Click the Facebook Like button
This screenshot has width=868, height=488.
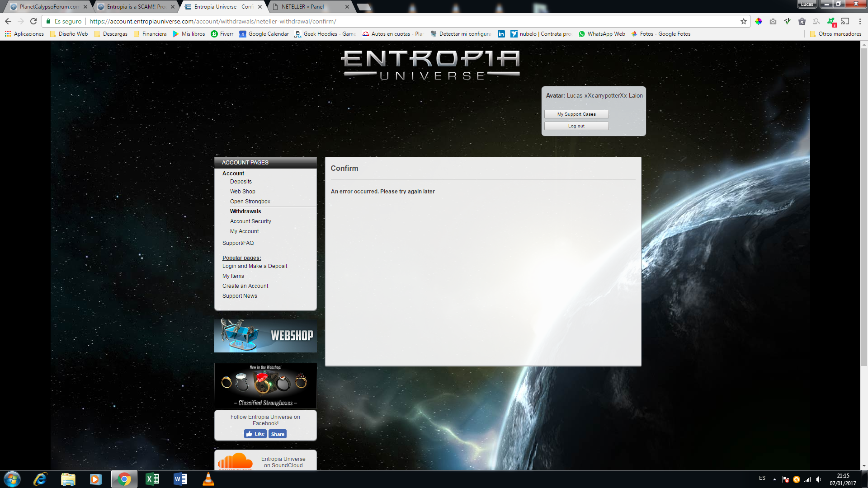255,434
